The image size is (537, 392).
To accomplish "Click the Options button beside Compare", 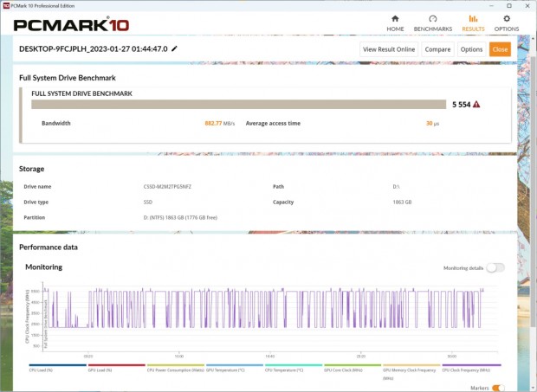I will [x=471, y=49].
